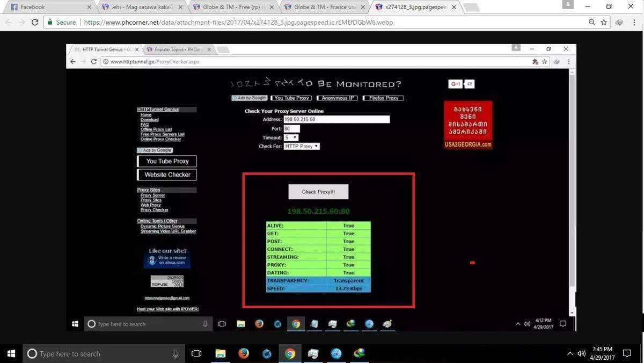Open 'Streaming Video URL Grabber' link
Screen dimensions: 644x363
(168, 231)
